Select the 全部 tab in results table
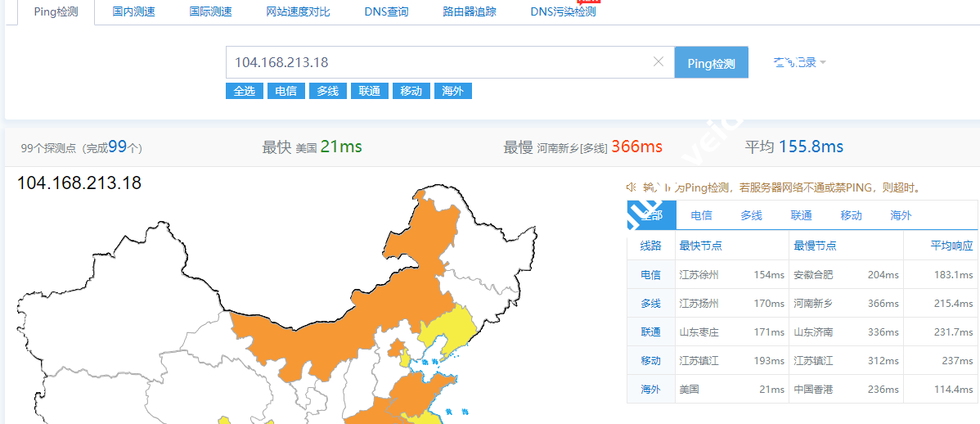This screenshot has height=424, width=980. click(651, 215)
